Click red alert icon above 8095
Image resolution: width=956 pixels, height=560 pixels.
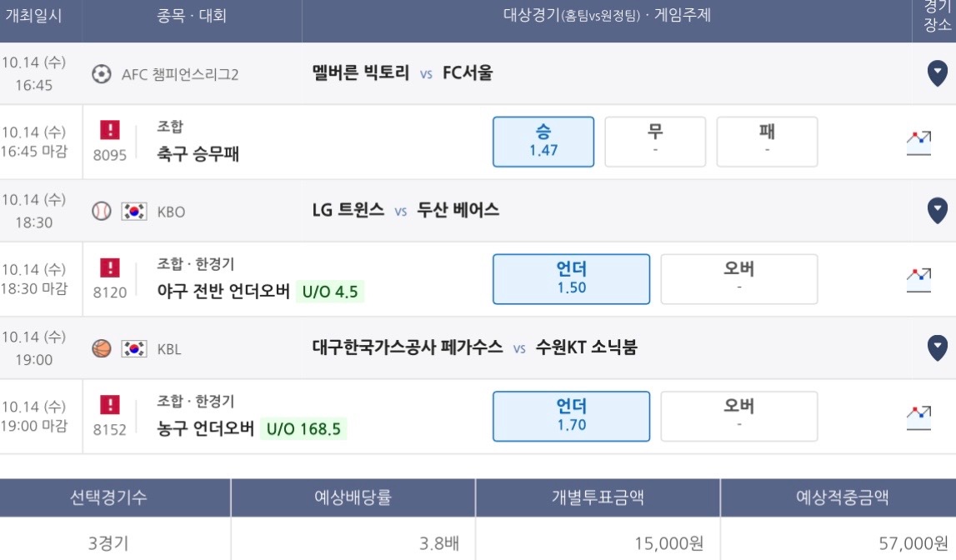click(x=110, y=130)
